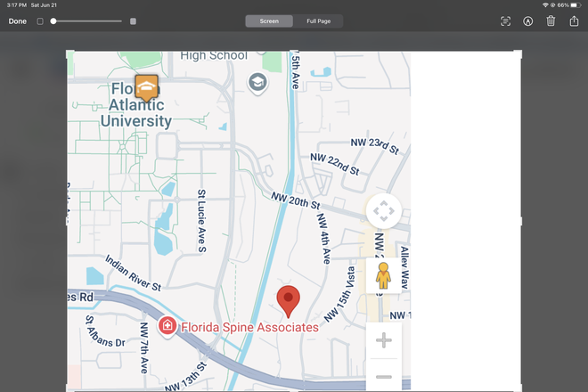Select the Florida Spine Associates medical marker
Image resolution: width=588 pixels, height=392 pixels.
tap(167, 325)
